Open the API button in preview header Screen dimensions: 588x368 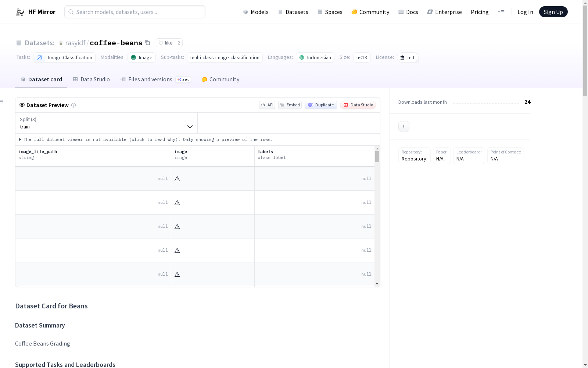pyautogui.click(x=267, y=105)
